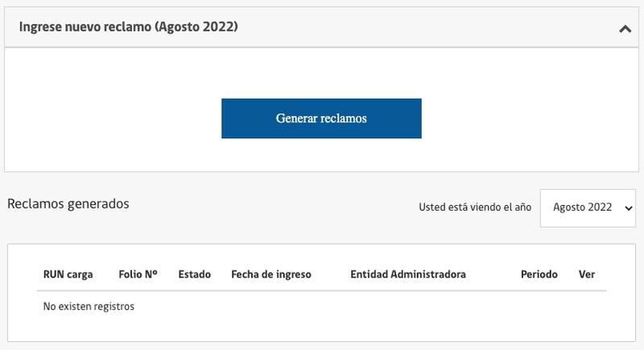Click the Ver column header
The image size is (644, 350).
[x=586, y=274]
